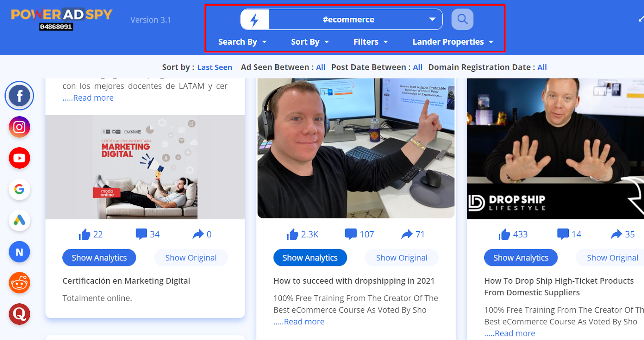
Task: Click the Last Seen sort value
Action: point(215,67)
